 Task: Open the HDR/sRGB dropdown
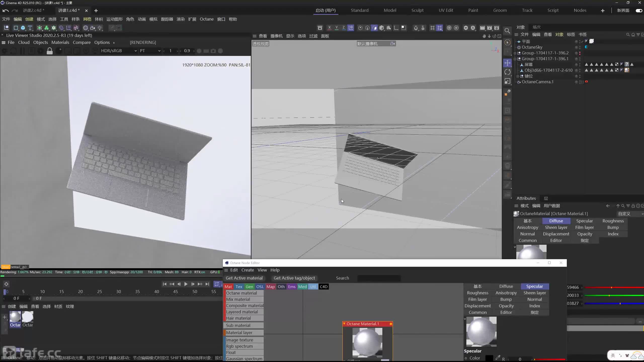click(119, 51)
